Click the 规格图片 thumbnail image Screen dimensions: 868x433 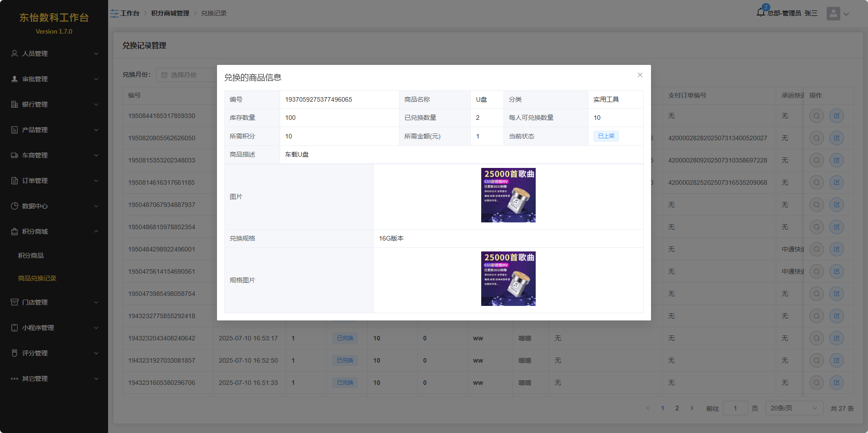508,279
